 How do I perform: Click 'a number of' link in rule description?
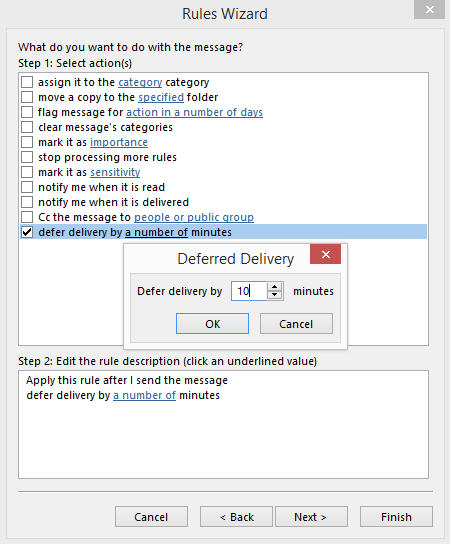point(144,395)
